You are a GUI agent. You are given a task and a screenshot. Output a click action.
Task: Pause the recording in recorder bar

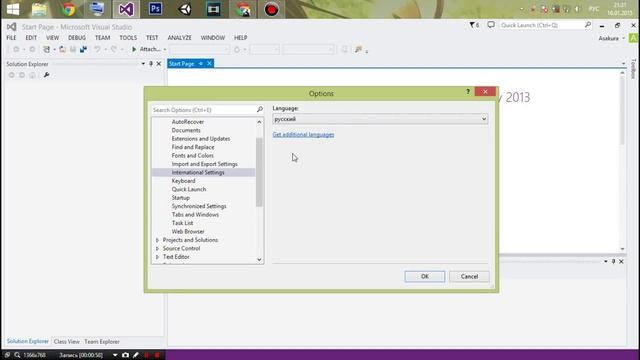(x=147, y=355)
